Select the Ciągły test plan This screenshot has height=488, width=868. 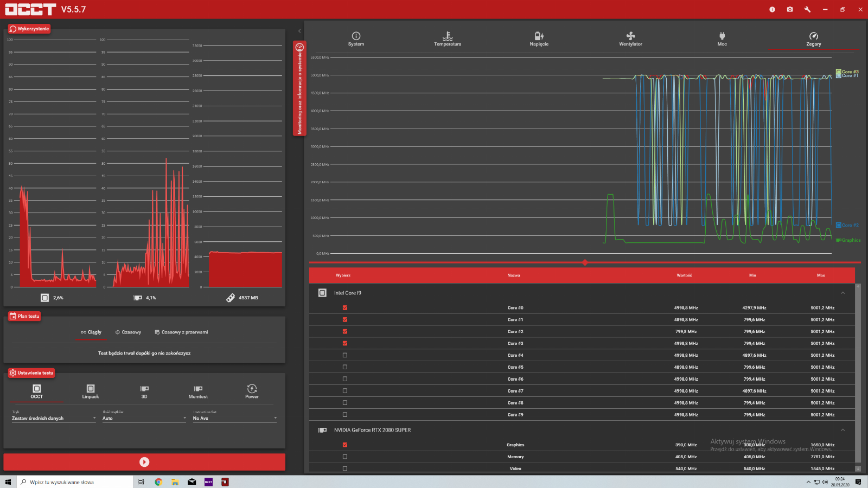pos(91,332)
